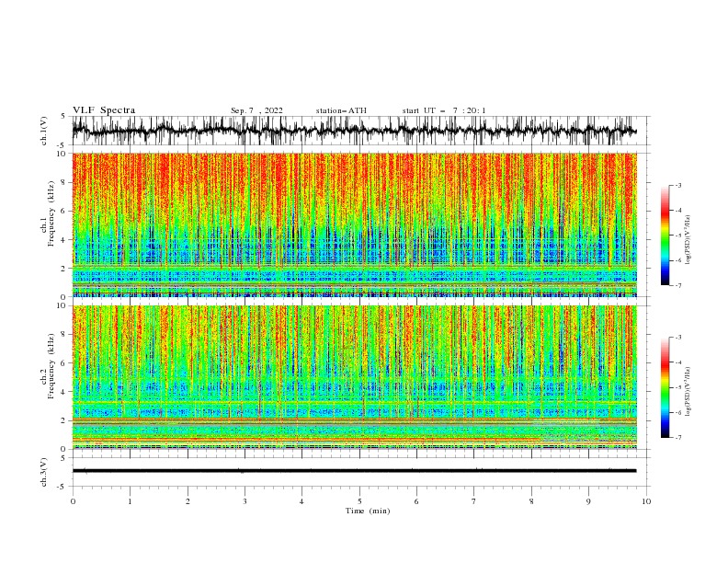Click the time axis tick label "7"
The height and width of the screenshot is (563, 728).
click(474, 501)
